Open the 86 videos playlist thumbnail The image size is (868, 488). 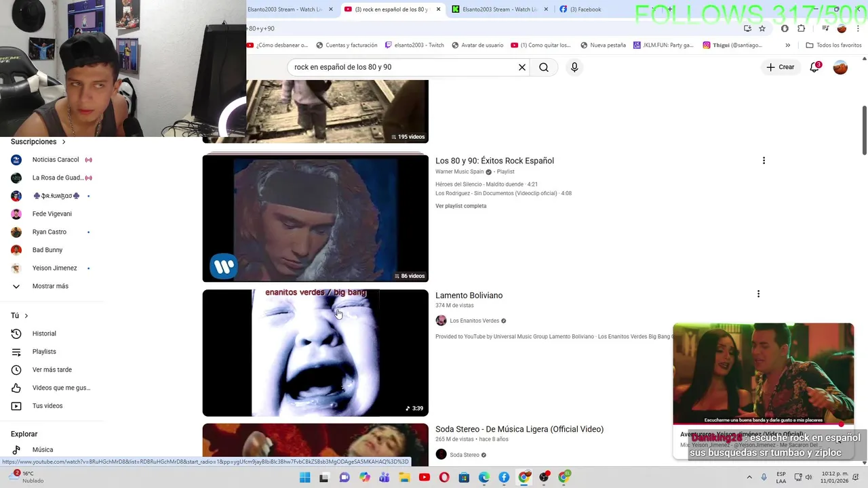(x=315, y=218)
